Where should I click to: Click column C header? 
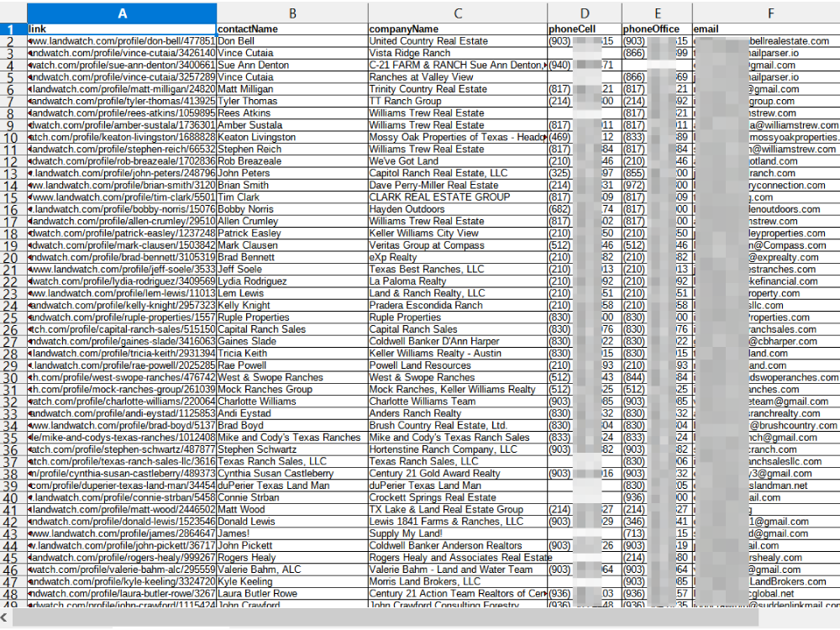(x=457, y=13)
